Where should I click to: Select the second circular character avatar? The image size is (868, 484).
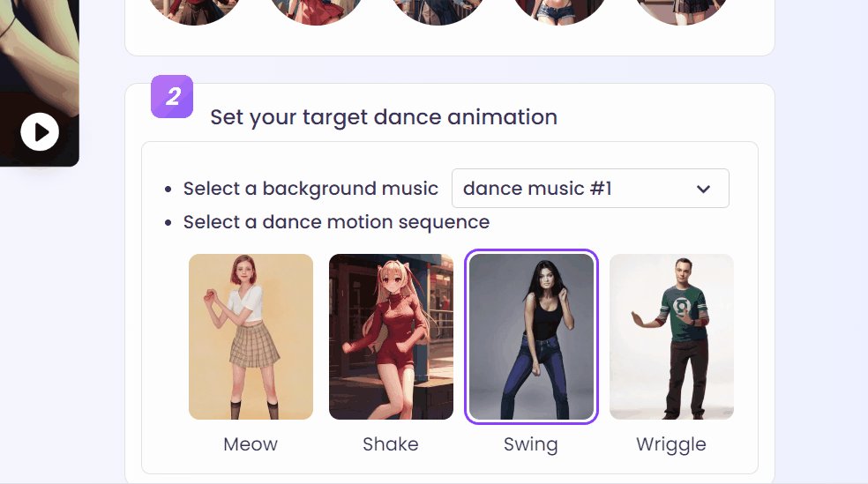[315, 11]
